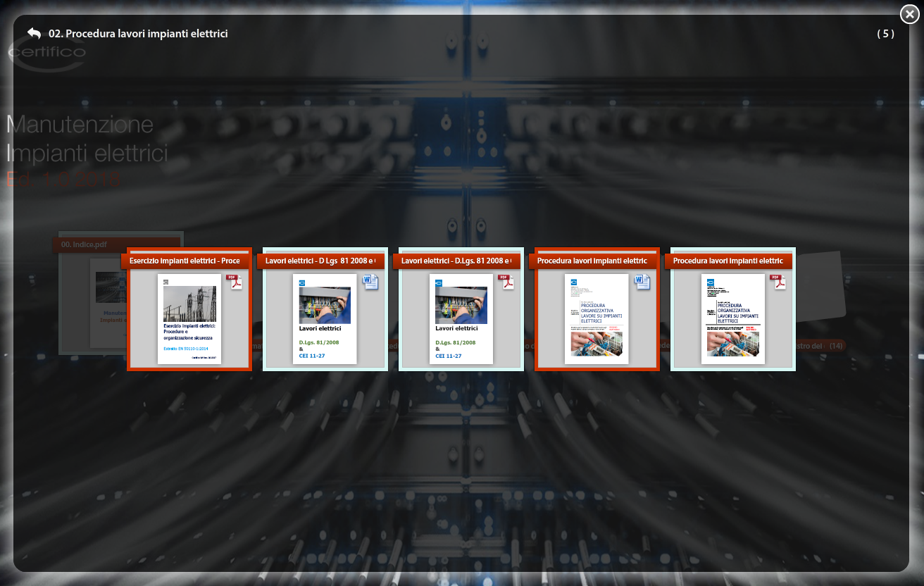Click the Word icon on Lavori elettrici card
Image resolution: width=924 pixels, height=586 pixels.
click(x=370, y=282)
